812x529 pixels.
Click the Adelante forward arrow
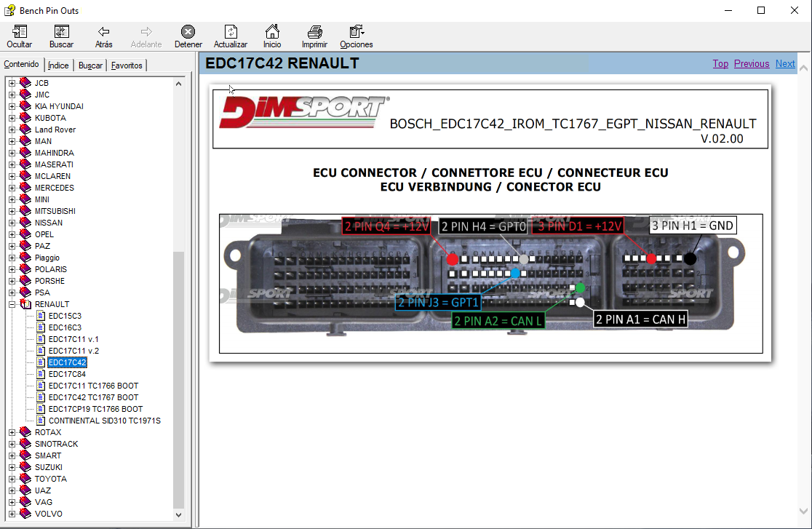click(x=146, y=31)
